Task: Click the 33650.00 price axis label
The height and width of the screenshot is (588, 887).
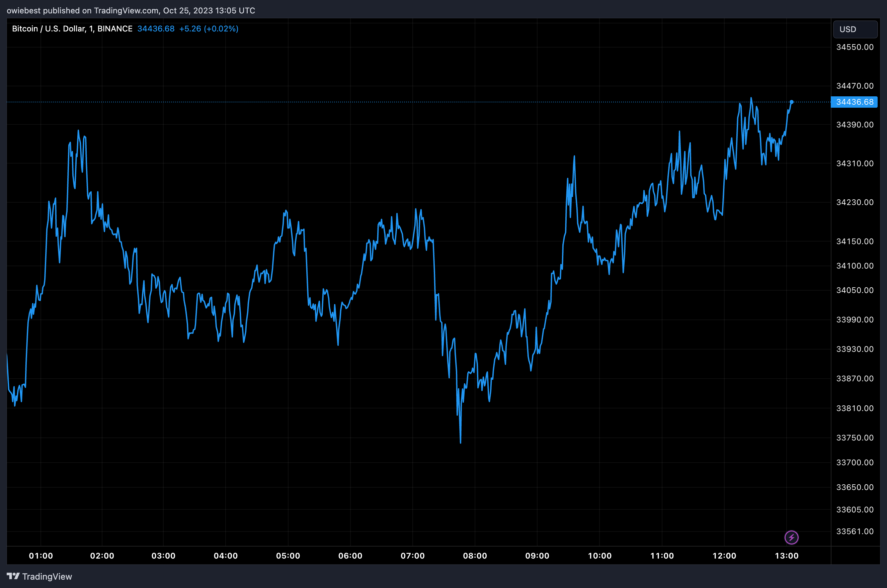Action: point(855,487)
